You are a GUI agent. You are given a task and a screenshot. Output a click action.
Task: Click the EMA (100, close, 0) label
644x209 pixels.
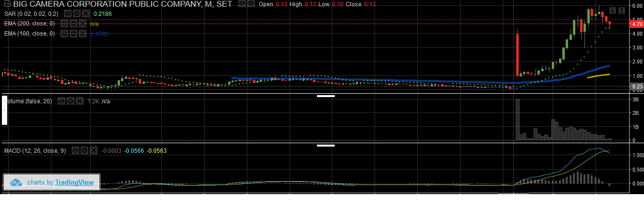[30, 34]
